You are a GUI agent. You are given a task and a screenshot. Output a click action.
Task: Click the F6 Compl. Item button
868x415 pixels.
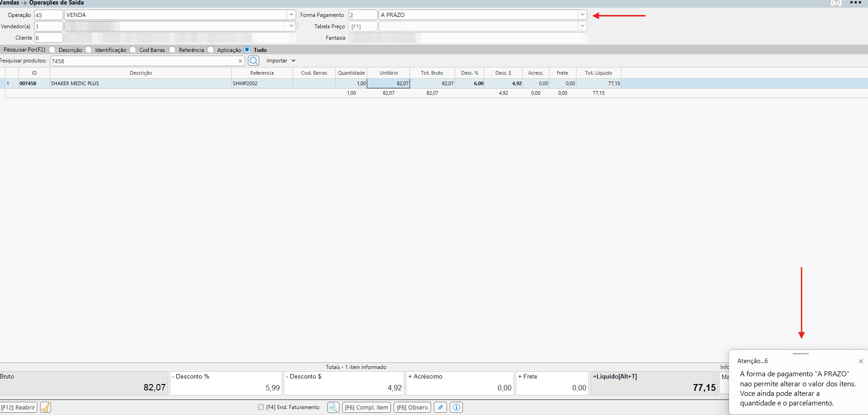(x=366, y=407)
